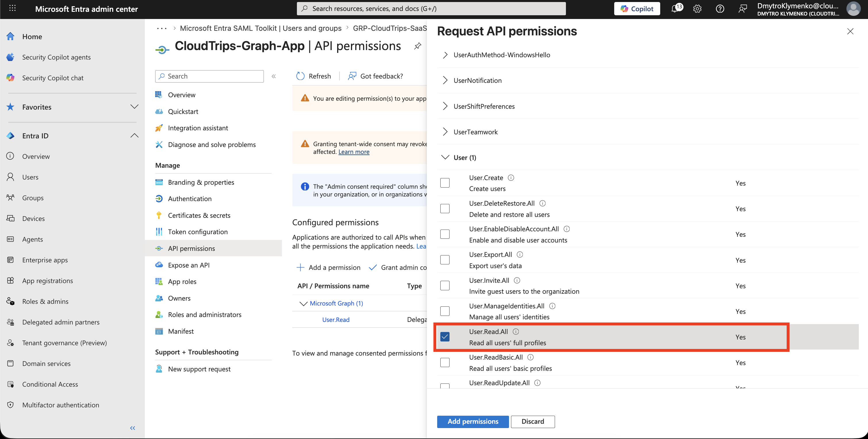Click the app menu Search box
868x439 pixels.
coord(209,76)
